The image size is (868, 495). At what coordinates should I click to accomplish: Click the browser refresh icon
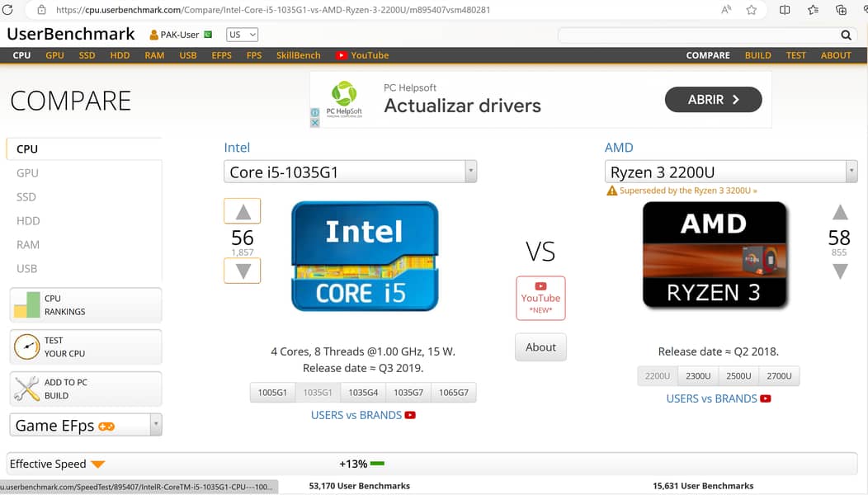click(8, 10)
